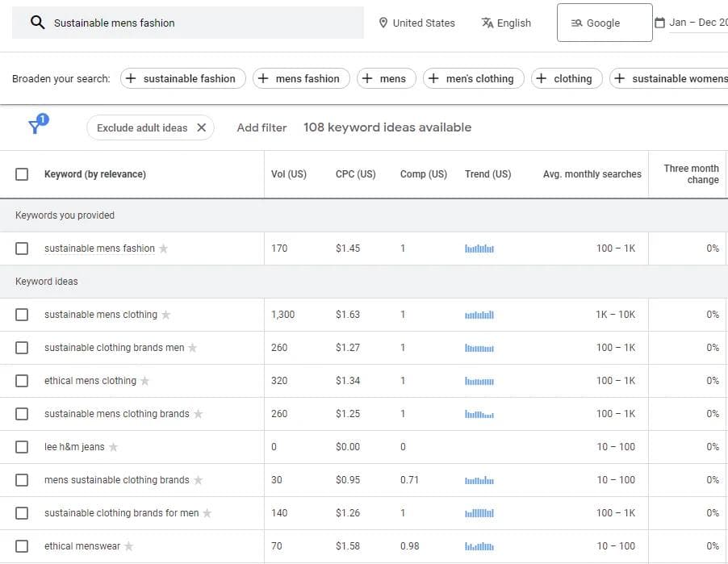Open the Jan – Dec date range picker
Image resolution: width=728 pixels, height=564 pixels.
(691, 23)
